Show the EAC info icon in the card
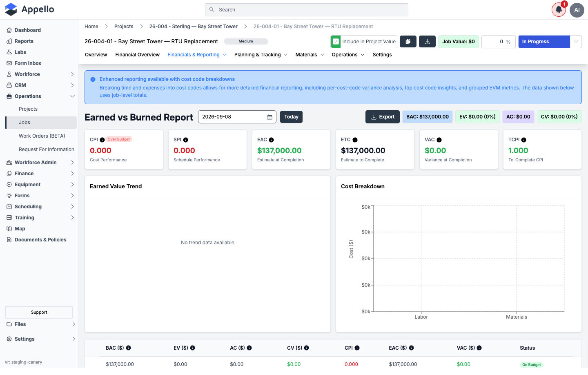588x375 pixels. 271,140
